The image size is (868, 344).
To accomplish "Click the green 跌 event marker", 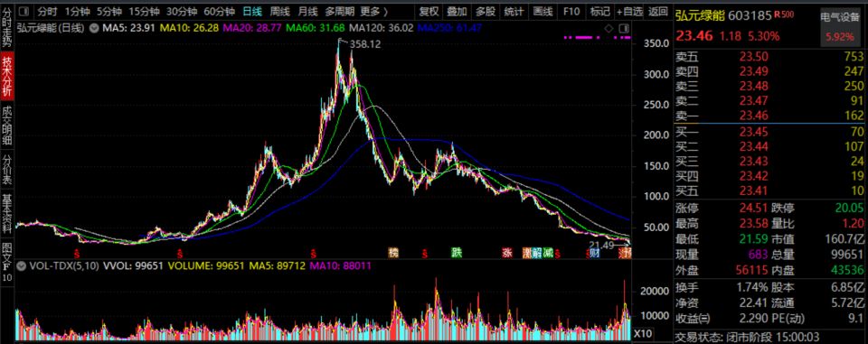I will pos(456,253).
